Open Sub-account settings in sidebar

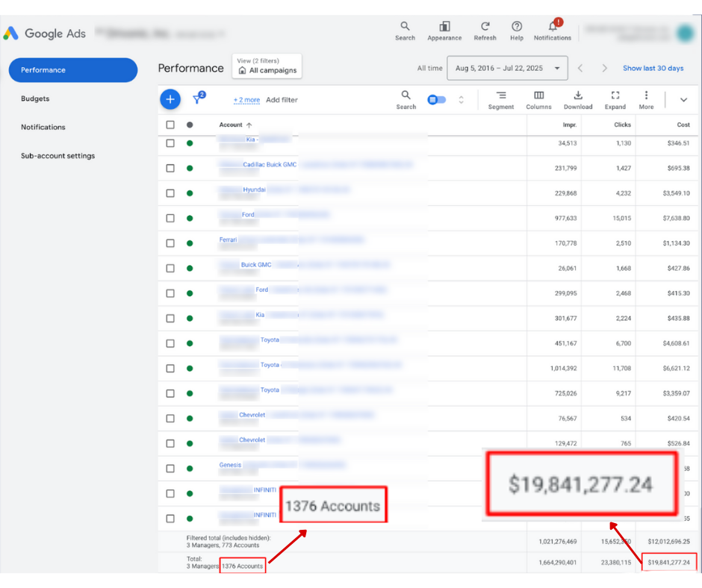coord(58,156)
